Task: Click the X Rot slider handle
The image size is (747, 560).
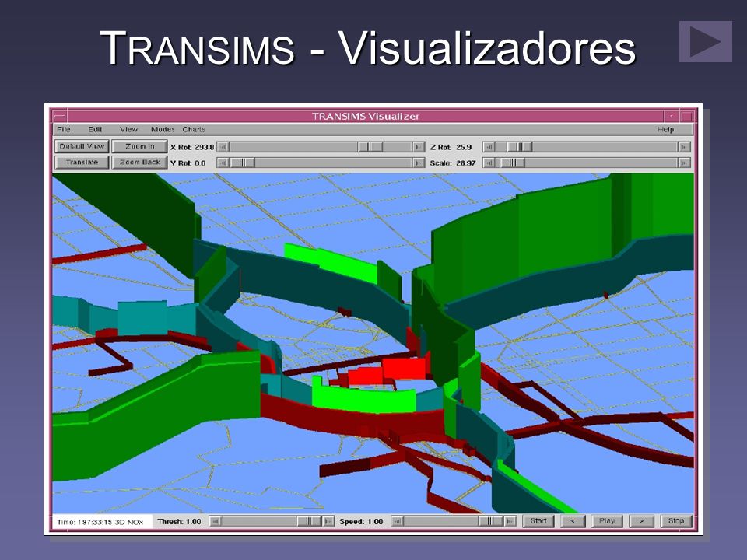Action: coord(370,147)
